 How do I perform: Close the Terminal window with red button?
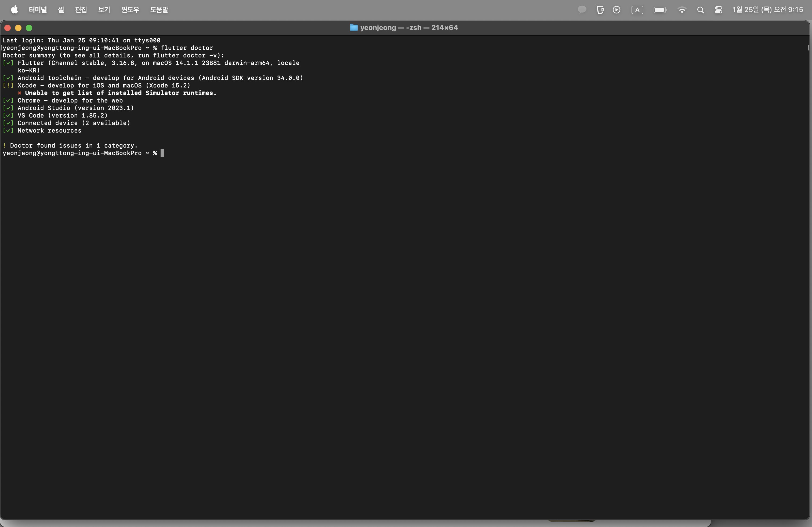[8, 28]
